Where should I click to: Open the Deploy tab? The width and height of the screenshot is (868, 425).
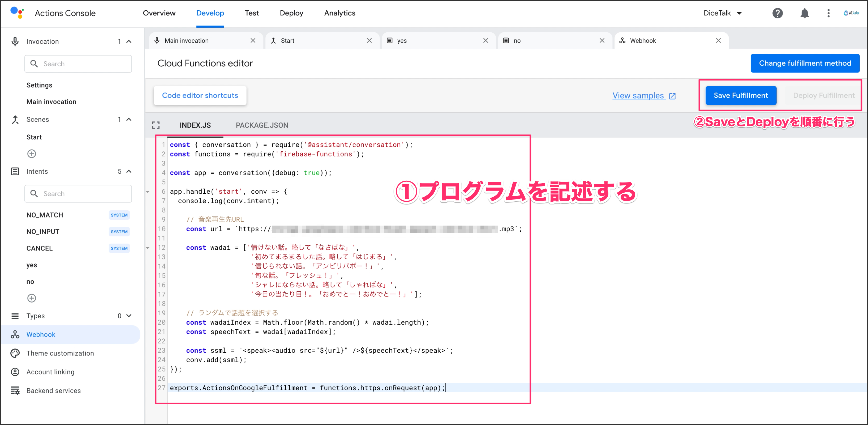point(291,13)
